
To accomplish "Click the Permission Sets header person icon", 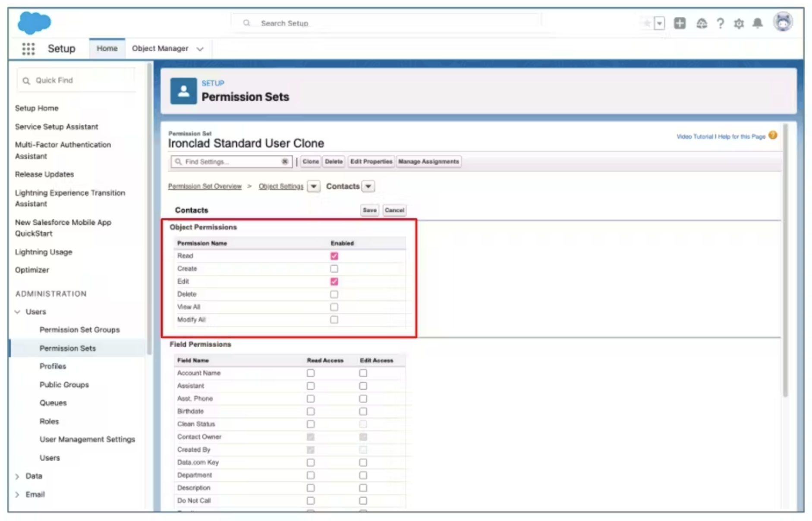I will (183, 91).
